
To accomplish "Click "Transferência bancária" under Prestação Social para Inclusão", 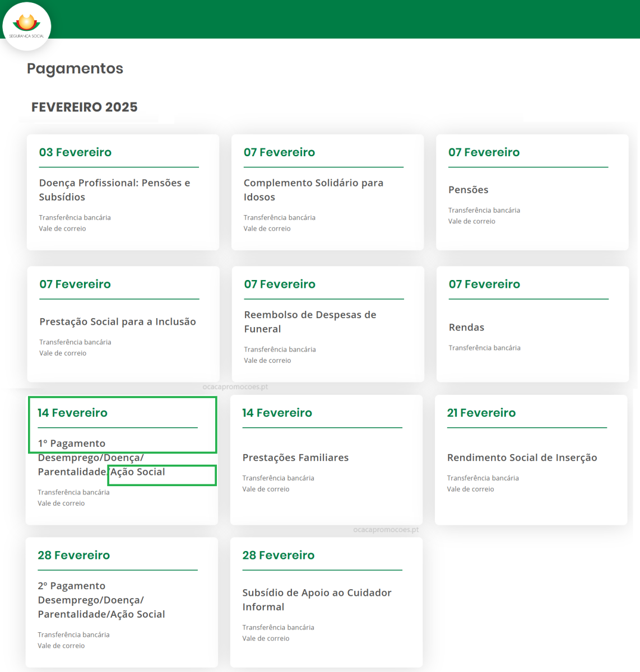I will [75, 342].
